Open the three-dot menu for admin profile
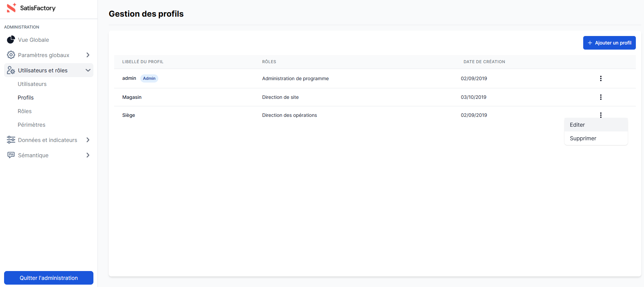 [601, 78]
